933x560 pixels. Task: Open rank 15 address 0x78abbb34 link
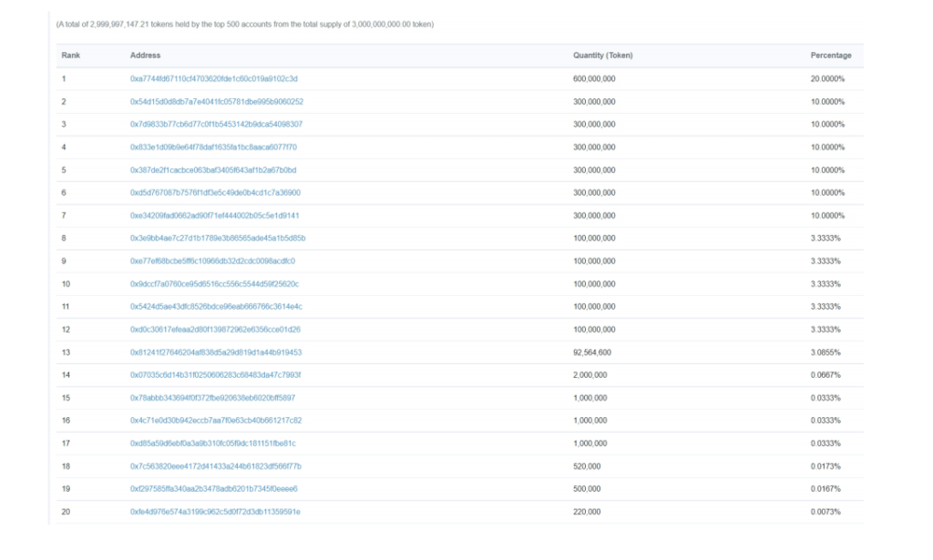tap(212, 398)
